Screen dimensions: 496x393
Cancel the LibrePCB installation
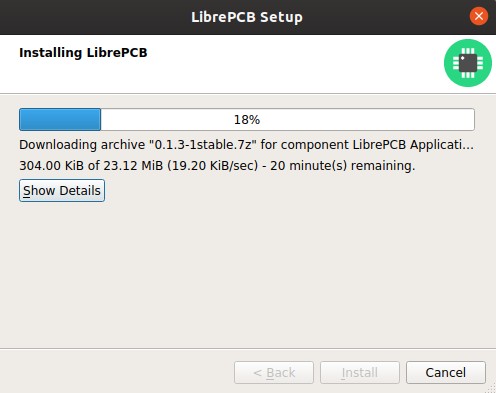click(x=446, y=372)
